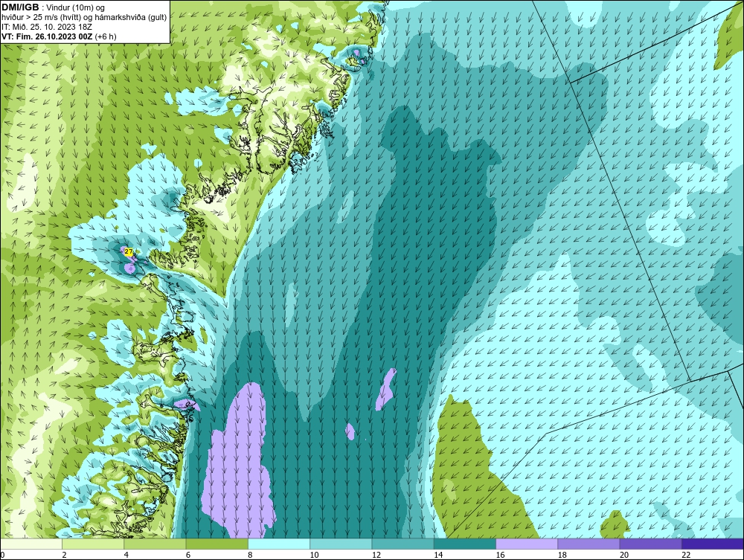The image size is (744, 560).
Task: Click the 6–8 m/s dark green legend swatch
Action: tap(217, 544)
